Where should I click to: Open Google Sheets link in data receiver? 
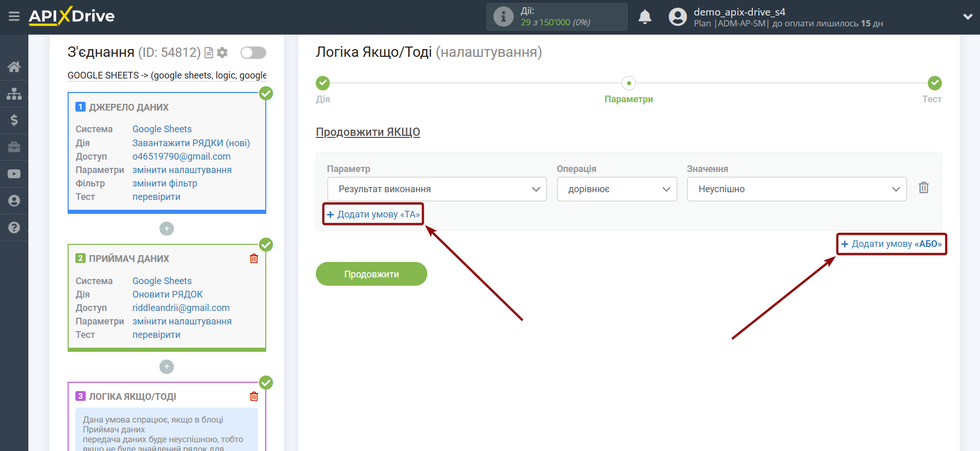point(162,281)
